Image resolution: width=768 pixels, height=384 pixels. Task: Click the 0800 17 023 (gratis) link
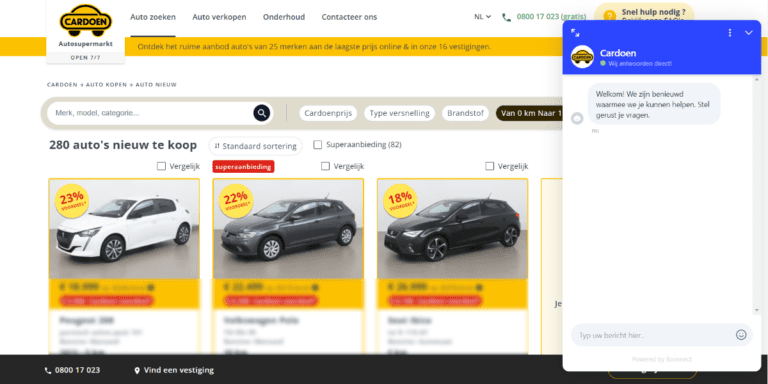click(551, 17)
